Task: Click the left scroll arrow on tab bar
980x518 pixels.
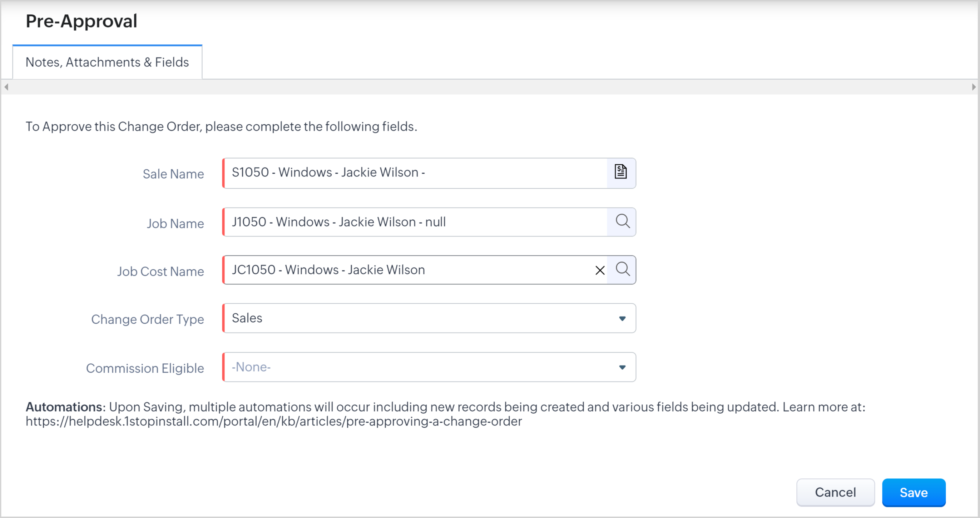Action: (x=6, y=87)
